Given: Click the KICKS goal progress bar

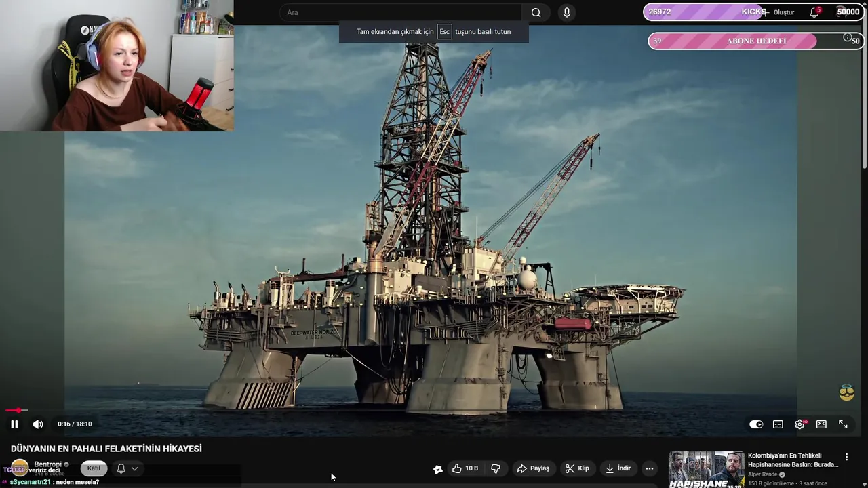Looking at the screenshot, I should pyautogui.click(x=754, y=12).
